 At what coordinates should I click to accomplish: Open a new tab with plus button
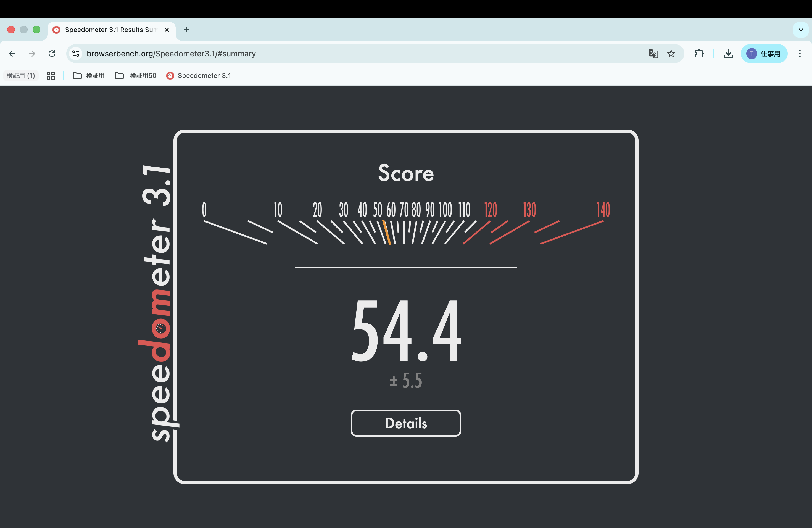186,30
